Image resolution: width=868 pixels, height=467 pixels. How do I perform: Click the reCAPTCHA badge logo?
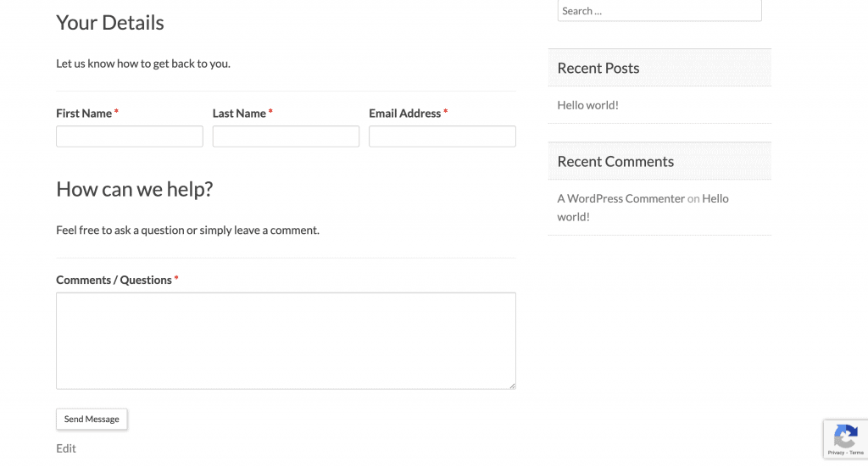846,436
